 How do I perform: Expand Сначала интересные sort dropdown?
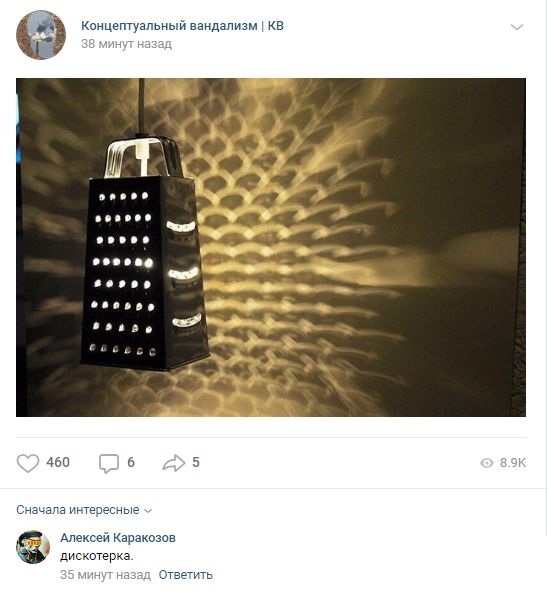tap(84, 510)
